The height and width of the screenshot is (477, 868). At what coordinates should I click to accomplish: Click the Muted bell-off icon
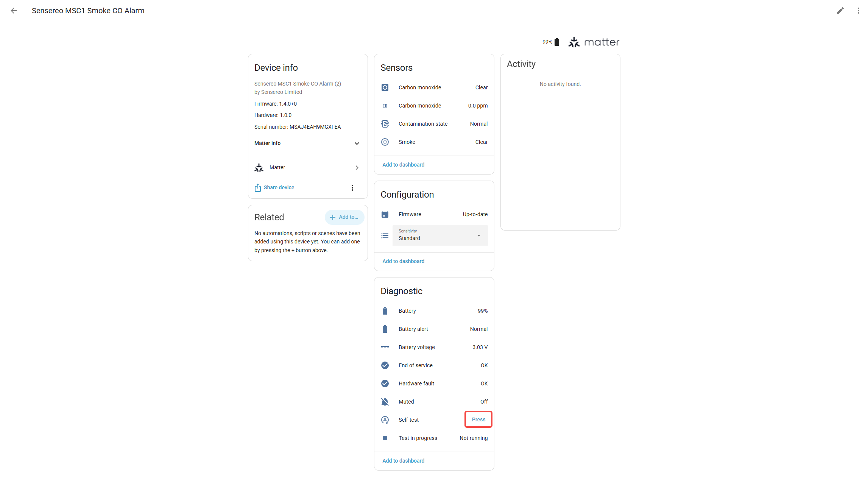(x=385, y=402)
